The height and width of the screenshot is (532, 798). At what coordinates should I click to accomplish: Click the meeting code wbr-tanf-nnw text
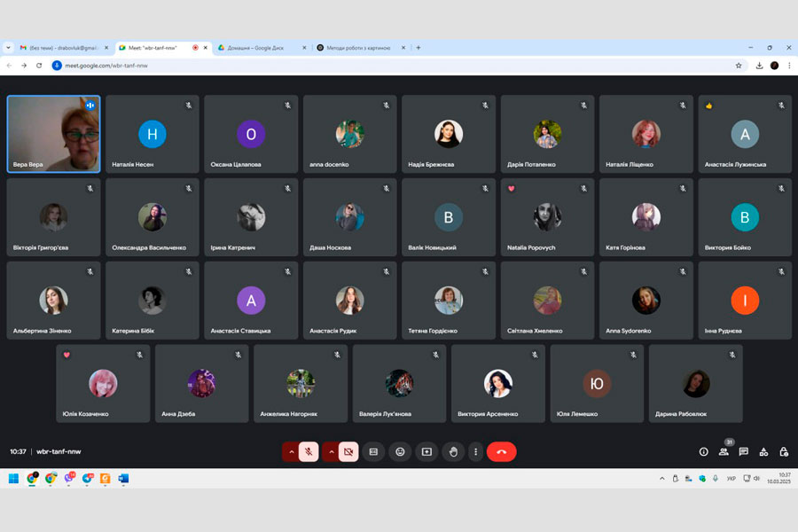(59, 451)
